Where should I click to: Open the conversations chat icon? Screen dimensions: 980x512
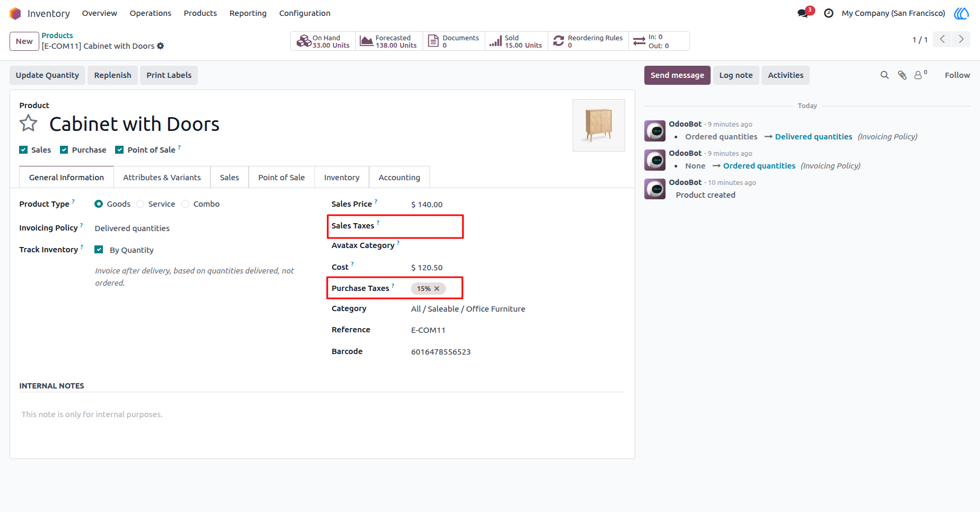803,13
